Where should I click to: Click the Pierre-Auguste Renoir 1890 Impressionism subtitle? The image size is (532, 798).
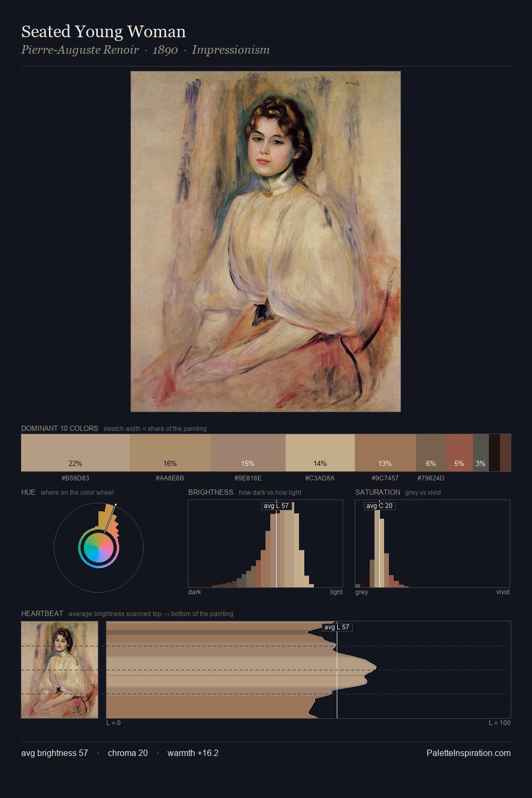coord(145,50)
